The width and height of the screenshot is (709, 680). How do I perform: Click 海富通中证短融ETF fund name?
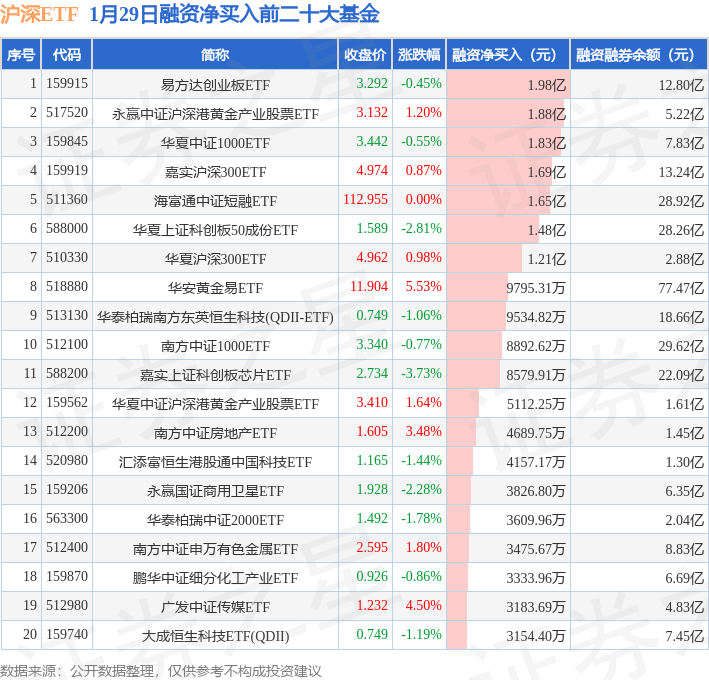point(215,201)
